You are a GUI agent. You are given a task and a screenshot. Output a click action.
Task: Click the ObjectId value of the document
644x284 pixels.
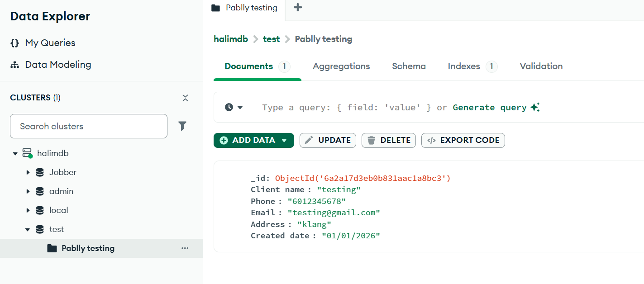click(x=363, y=178)
